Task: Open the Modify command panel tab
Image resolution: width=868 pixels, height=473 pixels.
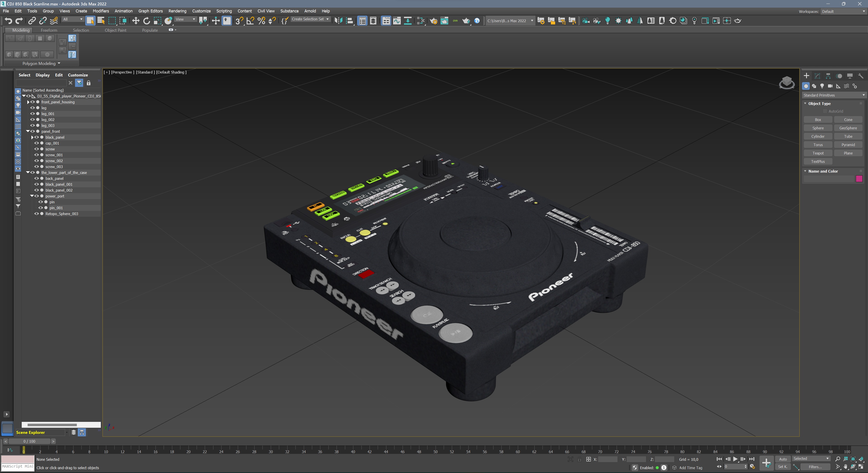Action: point(817,76)
